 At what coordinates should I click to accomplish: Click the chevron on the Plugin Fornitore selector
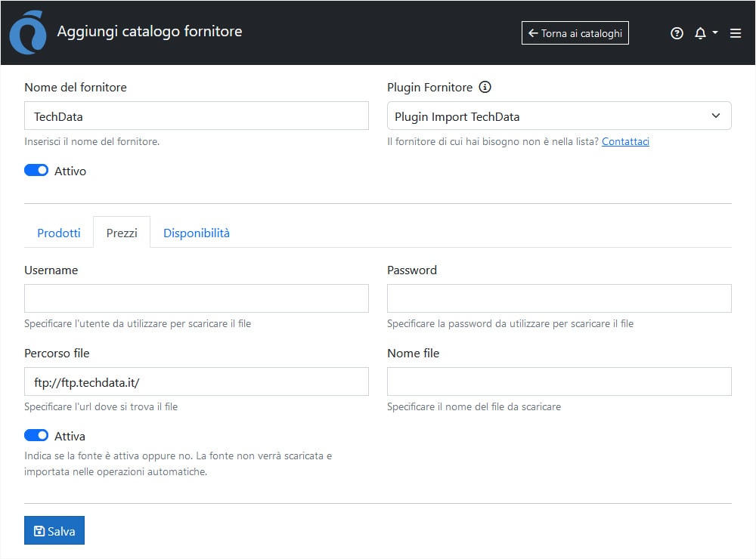716,116
